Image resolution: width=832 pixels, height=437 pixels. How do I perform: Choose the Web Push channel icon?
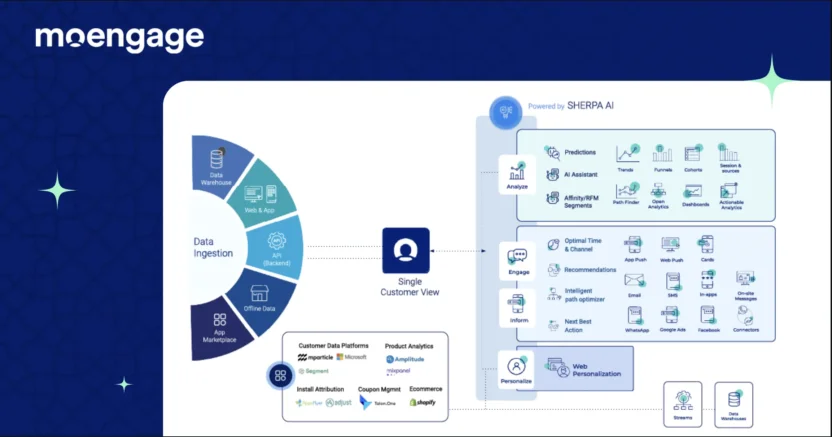pos(671,246)
